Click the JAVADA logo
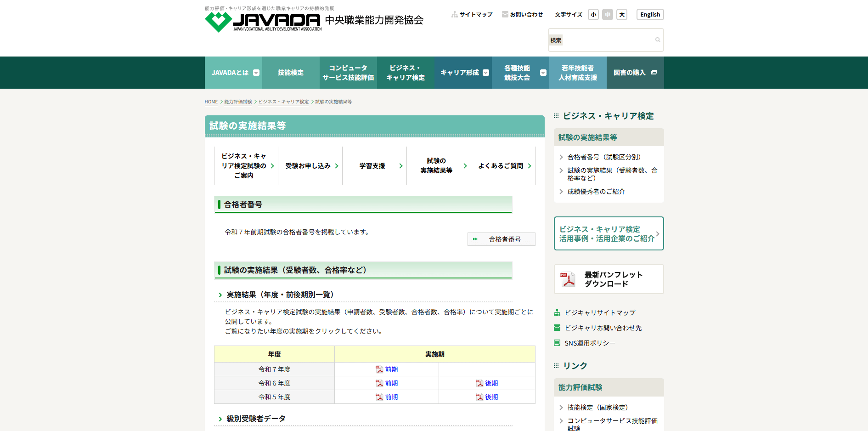This screenshot has width=868, height=431. click(x=263, y=22)
